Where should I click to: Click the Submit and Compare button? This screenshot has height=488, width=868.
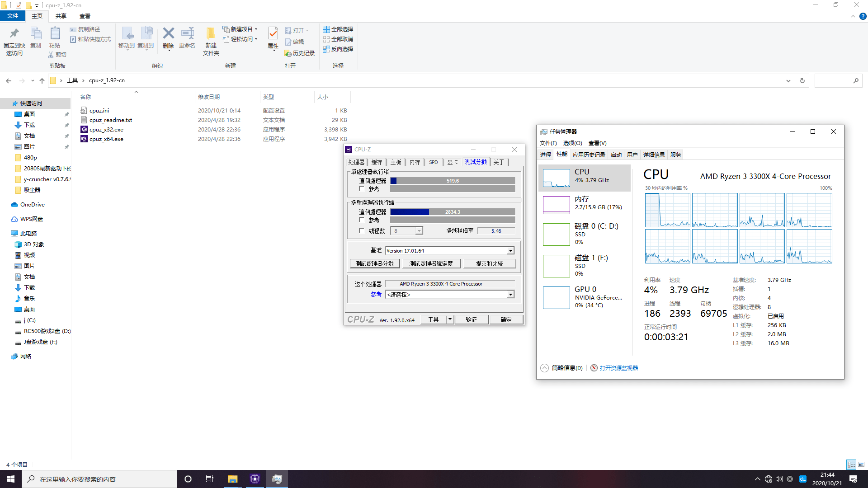pyautogui.click(x=489, y=263)
